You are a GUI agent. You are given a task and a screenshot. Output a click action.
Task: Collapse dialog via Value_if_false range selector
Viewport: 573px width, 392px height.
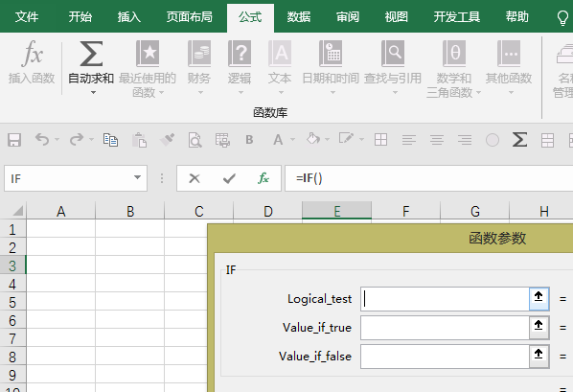[539, 357]
